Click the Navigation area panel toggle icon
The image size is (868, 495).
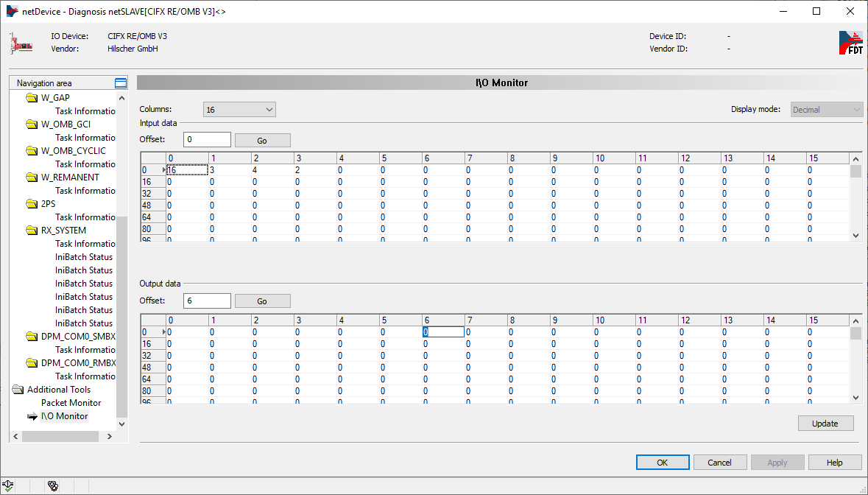121,83
